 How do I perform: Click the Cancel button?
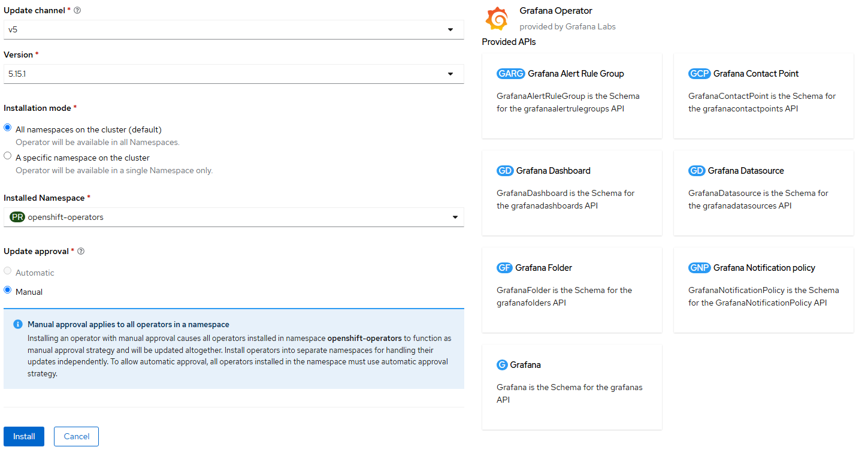click(x=76, y=436)
